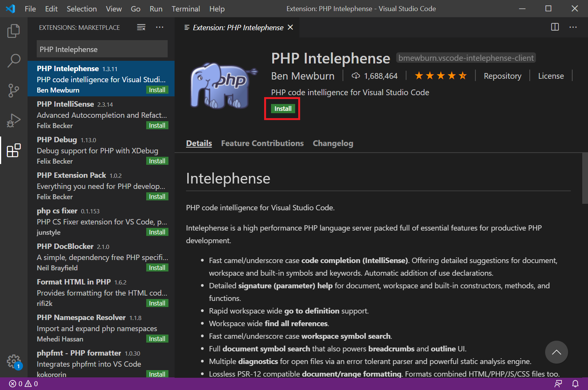The image size is (588, 390).
Task: Switch to the Changelog tab
Action: [333, 143]
